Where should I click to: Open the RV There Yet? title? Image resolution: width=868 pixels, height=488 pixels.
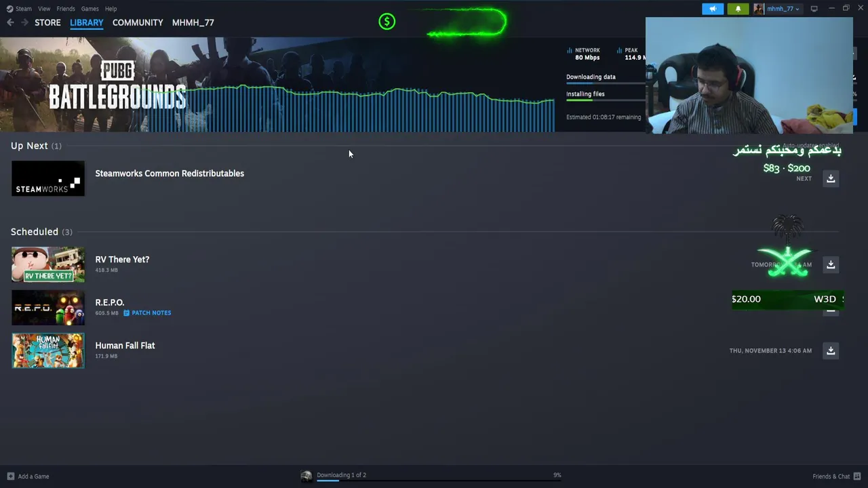point(122,259)
